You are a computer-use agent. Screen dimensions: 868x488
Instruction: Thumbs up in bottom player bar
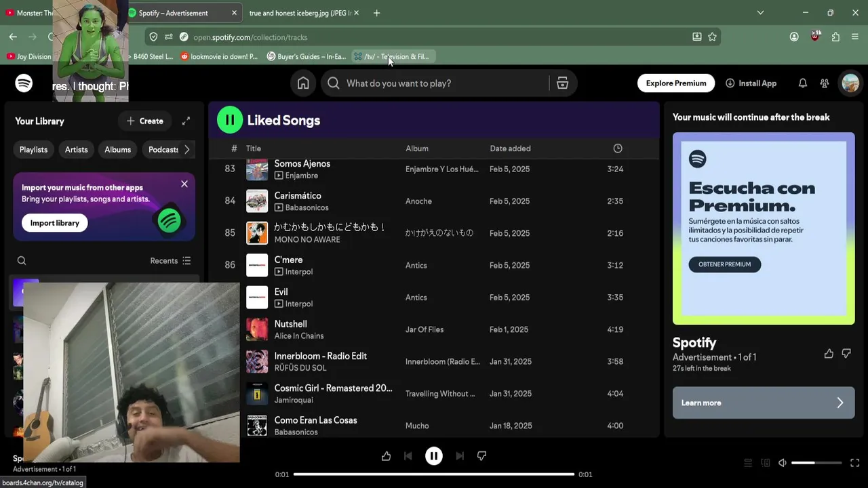coord(386,456)
